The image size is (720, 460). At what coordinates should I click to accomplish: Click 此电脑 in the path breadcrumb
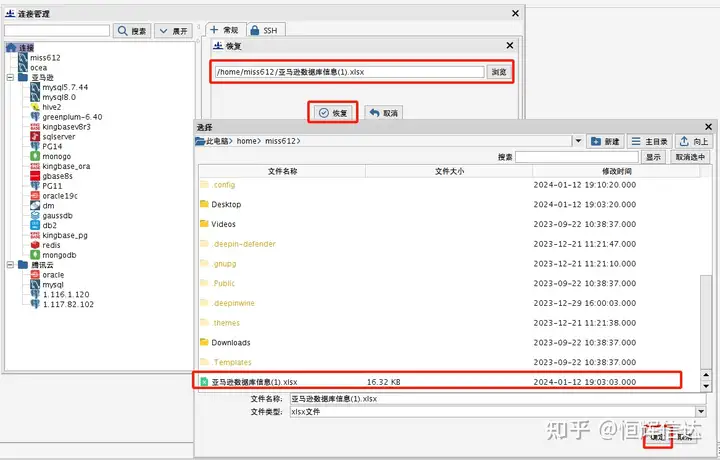click(x=217, y=141)
